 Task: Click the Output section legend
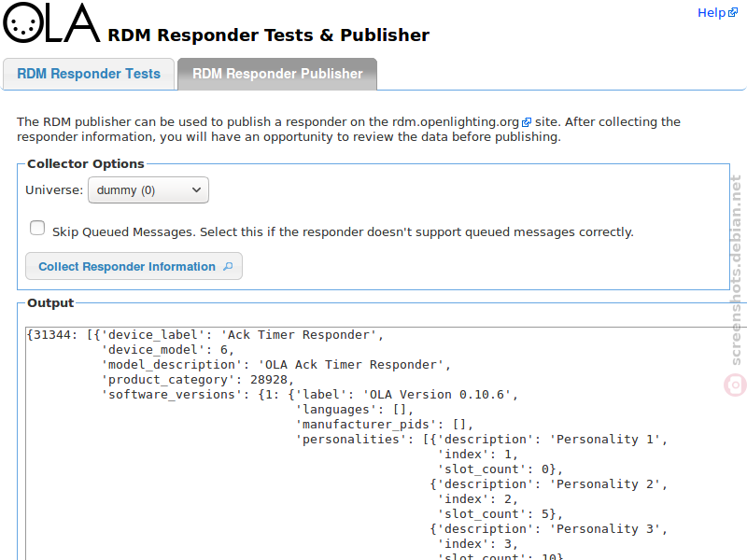[50, 302]
